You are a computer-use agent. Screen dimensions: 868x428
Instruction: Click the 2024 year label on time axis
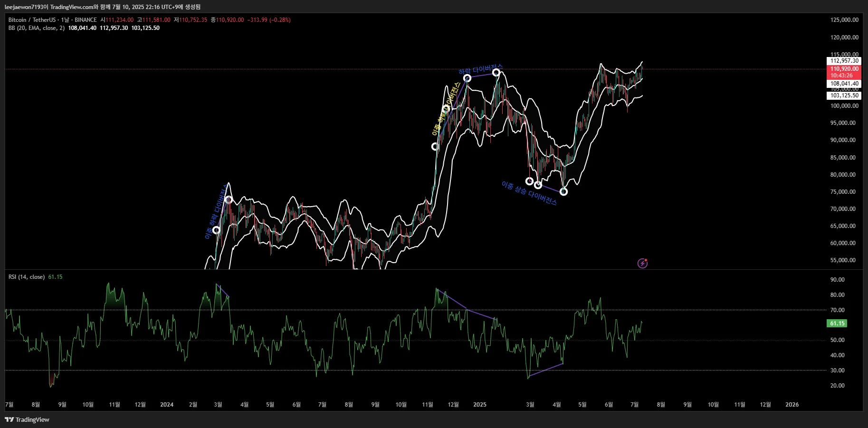pos(167,405)
